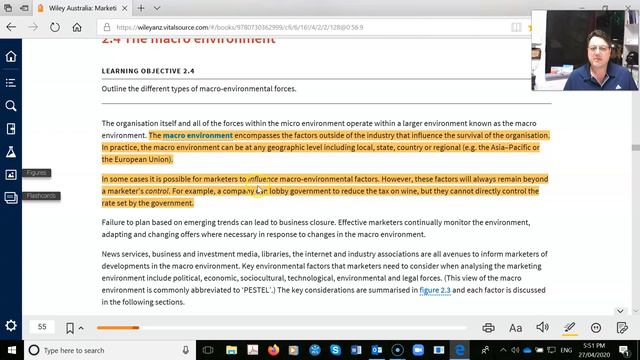Open Skype from the taskbar

335,350
